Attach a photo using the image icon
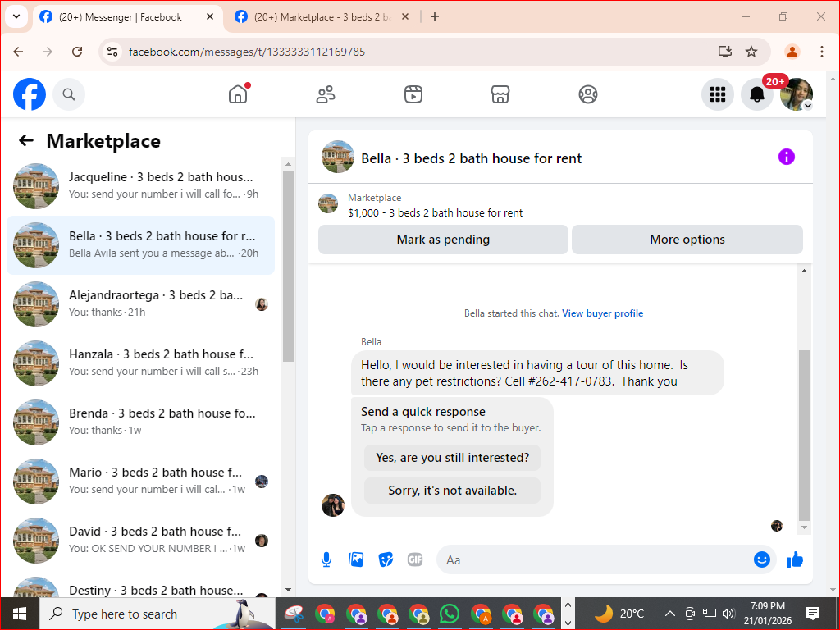Viewport: 840px width, 630px height. coord(356,559)
